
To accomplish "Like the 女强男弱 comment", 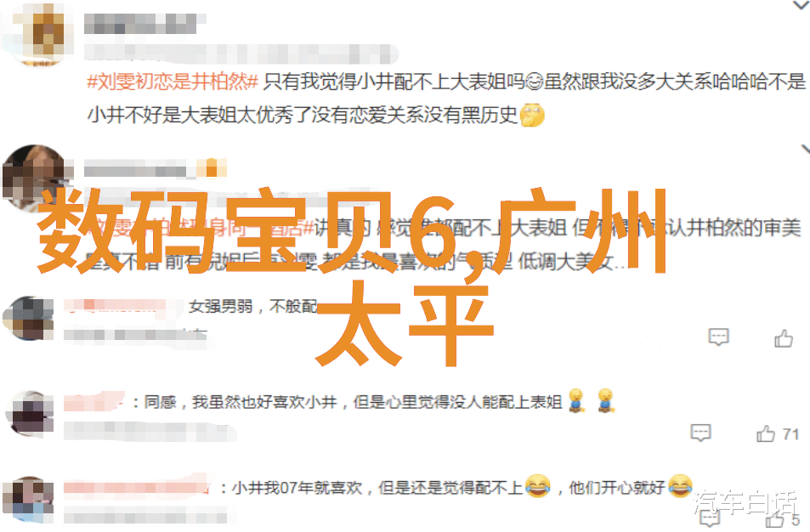I will [784, 338].
